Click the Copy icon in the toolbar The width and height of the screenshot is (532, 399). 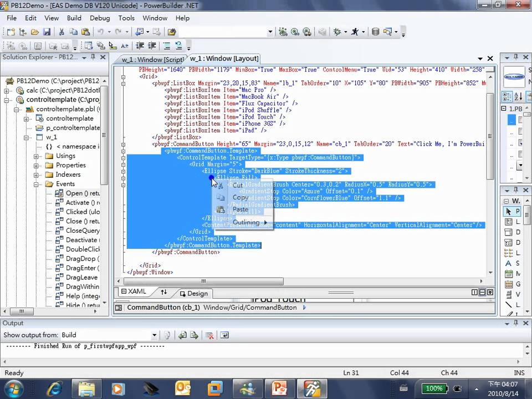click(73, 32)
